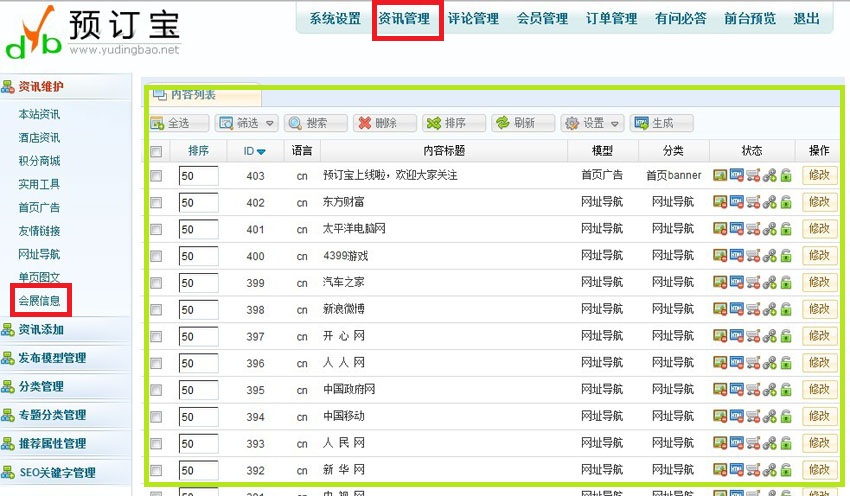Click the HTML status icon in the 汽车之家 row
Screen dimensions: 850x496
pyautogui.click(x=736, y=282)
